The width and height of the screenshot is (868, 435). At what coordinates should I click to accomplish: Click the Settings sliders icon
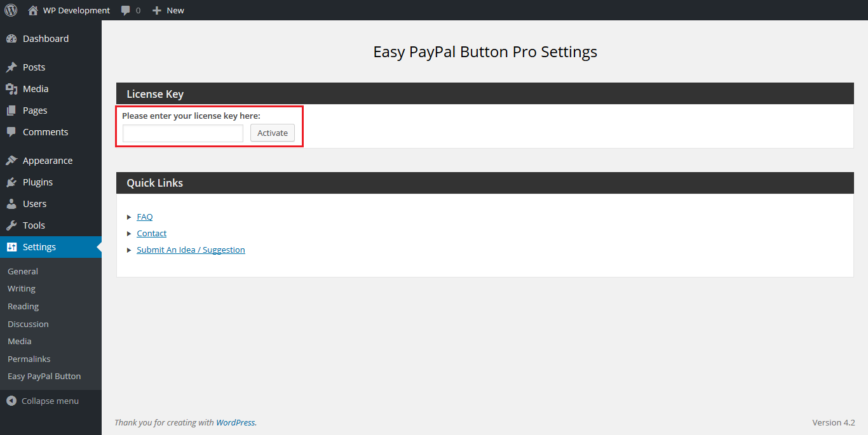[11, 247]
